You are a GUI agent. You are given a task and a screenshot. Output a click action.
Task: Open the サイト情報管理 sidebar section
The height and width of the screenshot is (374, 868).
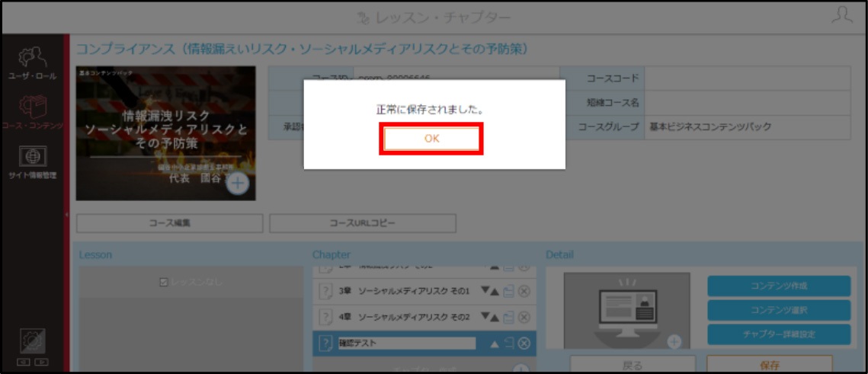[x=32, y=163]
